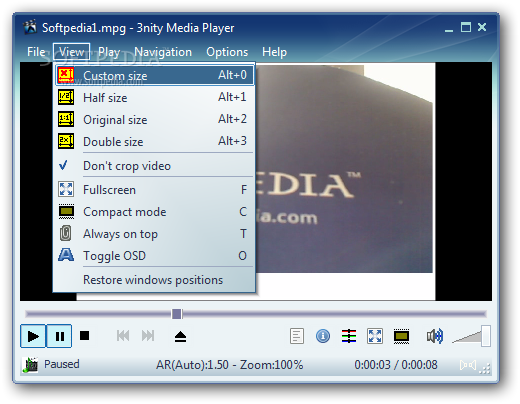Click Restore windows positions
Image resolution: width=520 pixels, height=404 pixels.
coord(155,280)
